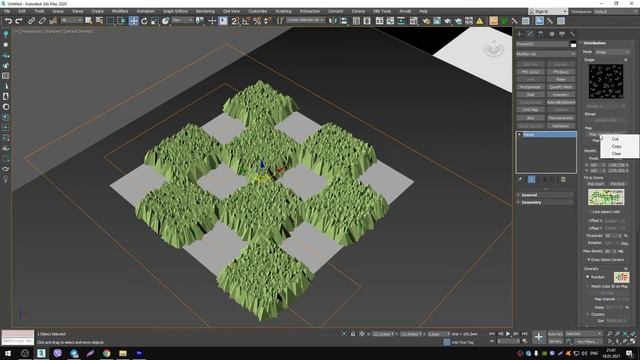Click the Pin Stack icon below modifier stack
This screenshot has width=640, height=360.
point(520,179)
